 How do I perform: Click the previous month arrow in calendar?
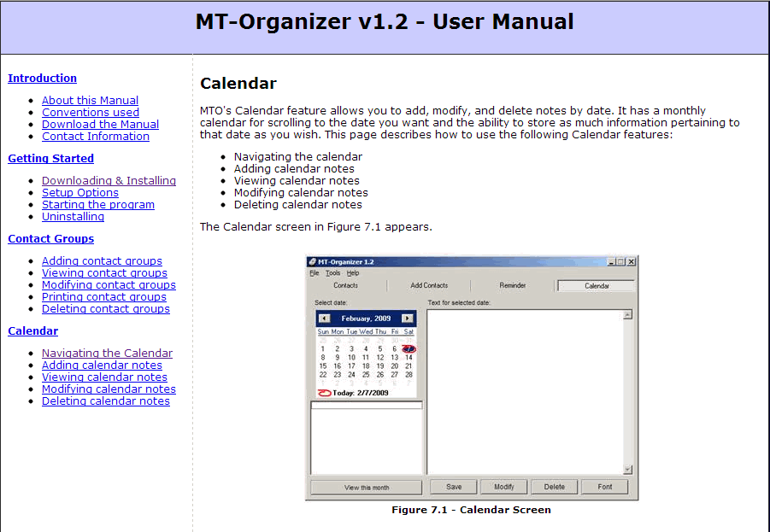click(325, 319)
